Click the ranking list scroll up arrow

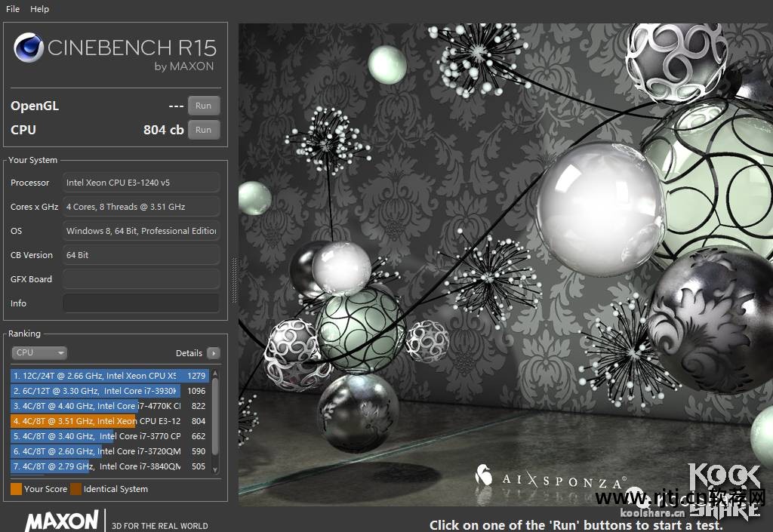pos(215,374)
